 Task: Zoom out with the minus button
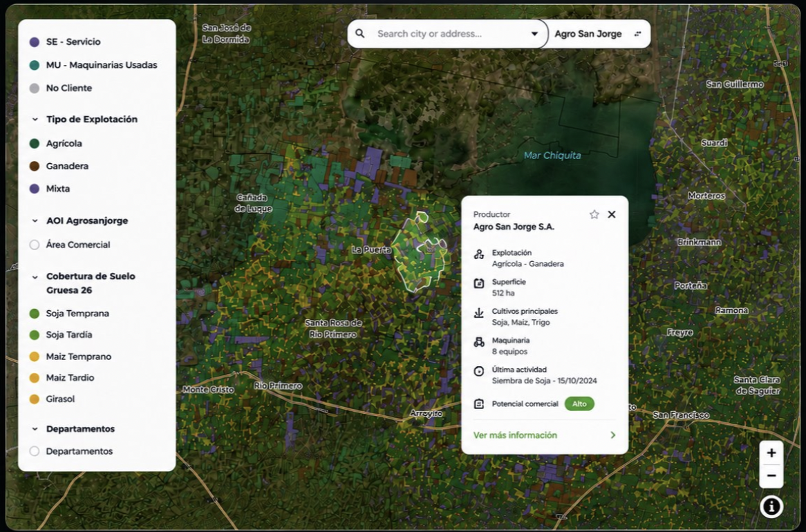click(771, 476)
